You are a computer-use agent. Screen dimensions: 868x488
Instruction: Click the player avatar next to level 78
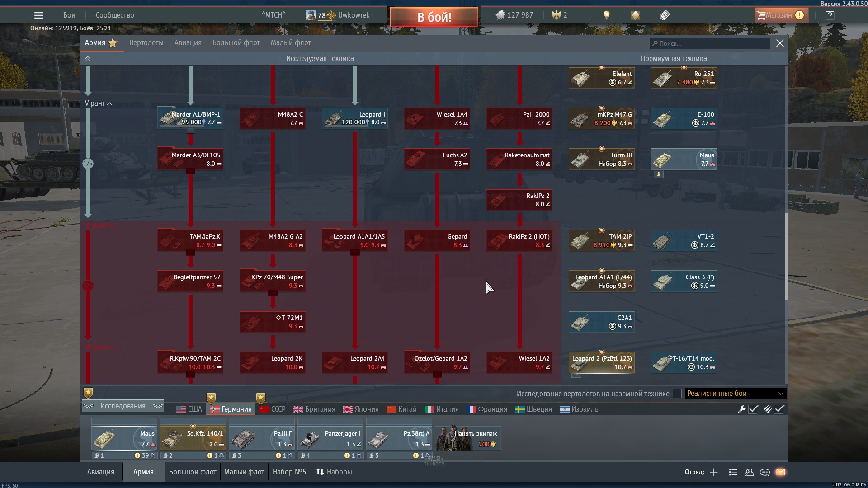(x=311, y=15)
